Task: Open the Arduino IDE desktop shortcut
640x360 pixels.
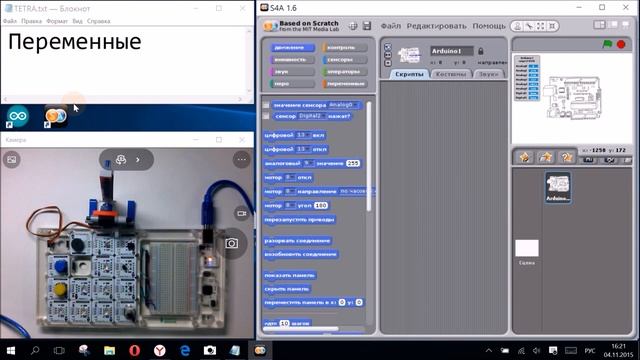Action: pyautogui.click(x=17, y=117)
